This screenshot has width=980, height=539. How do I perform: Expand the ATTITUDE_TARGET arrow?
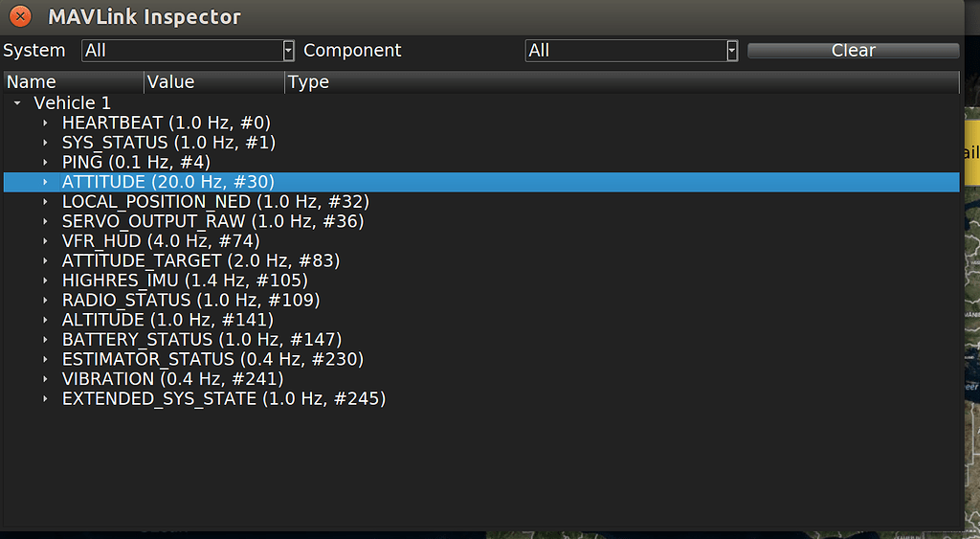click(x=45, y=260)
